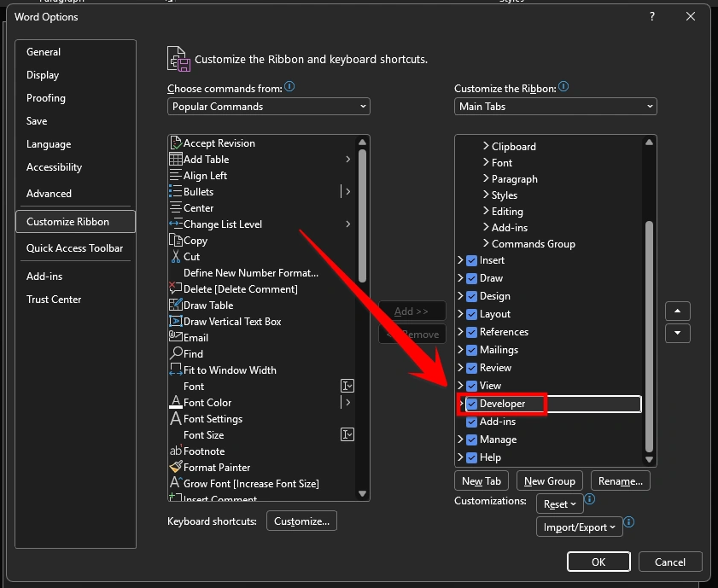Toggle the Developer tab checkbox
The image size is (718, 588).
[x=471, y=404]
